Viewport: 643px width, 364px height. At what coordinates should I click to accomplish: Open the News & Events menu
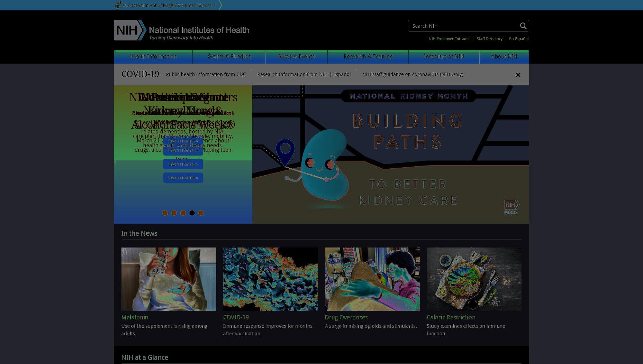coord(297,57)
